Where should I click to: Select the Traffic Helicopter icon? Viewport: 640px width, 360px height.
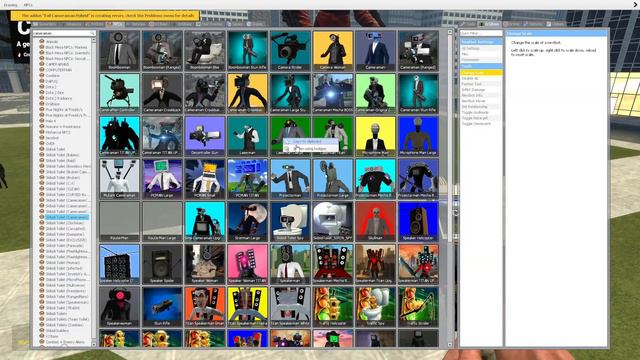(333, 307)
